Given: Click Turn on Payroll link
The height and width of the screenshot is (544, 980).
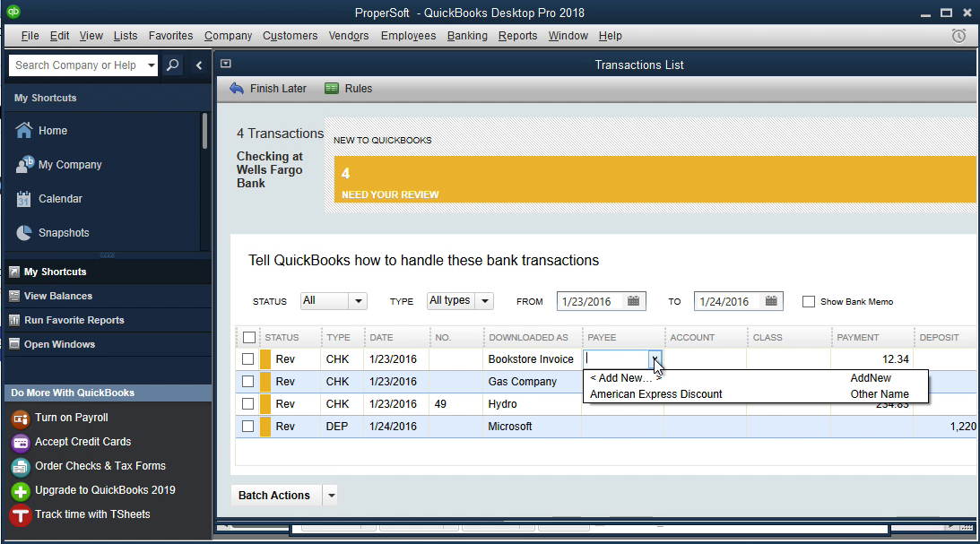Looking at the screenshot, I should pyautogui.click(x=71, y=418).
